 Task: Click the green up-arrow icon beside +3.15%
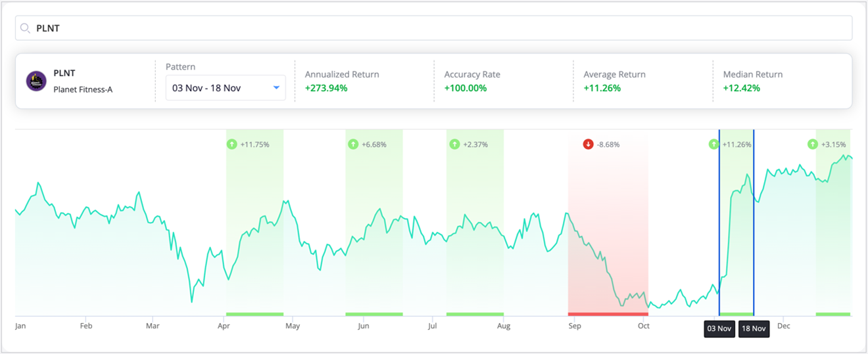point(813,144)
